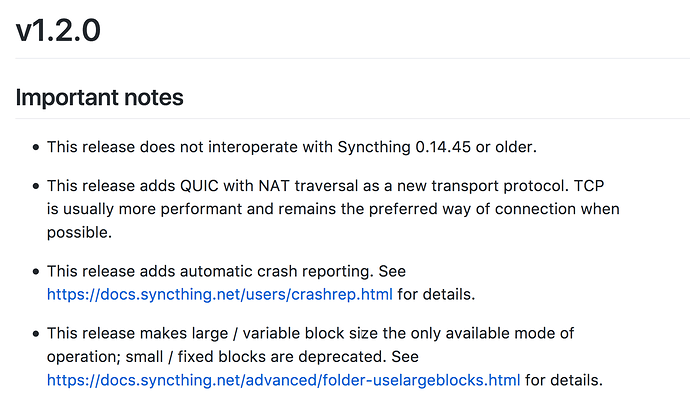The width and height of the screenshot is (690, 413).
Task: Open the crashrep.html documentation link
Action: click(x=220, y=294)
